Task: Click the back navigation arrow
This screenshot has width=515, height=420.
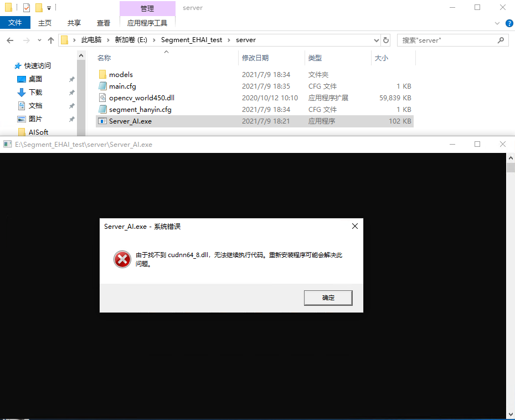Action: tap(10, 40)
